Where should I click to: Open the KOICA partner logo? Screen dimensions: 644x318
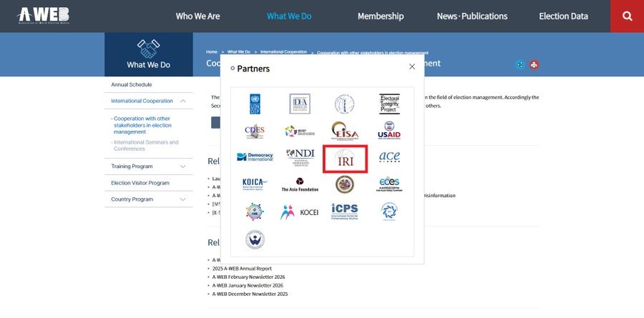255,184
